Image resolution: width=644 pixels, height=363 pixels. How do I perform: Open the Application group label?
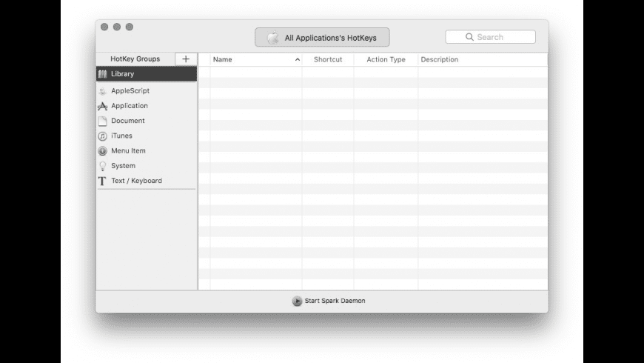(x=130, y=106)
